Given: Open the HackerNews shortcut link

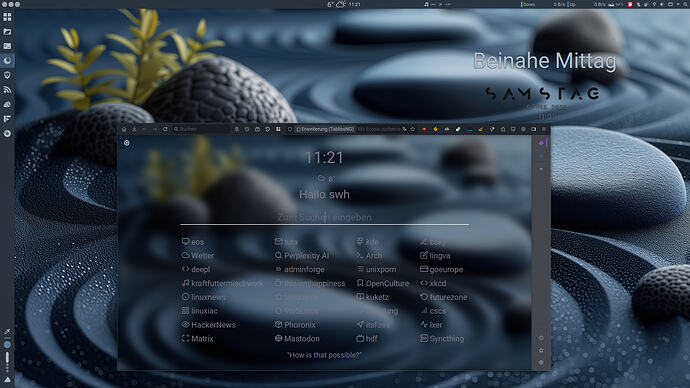Looking at the screenshot, I should pos(209,325).
